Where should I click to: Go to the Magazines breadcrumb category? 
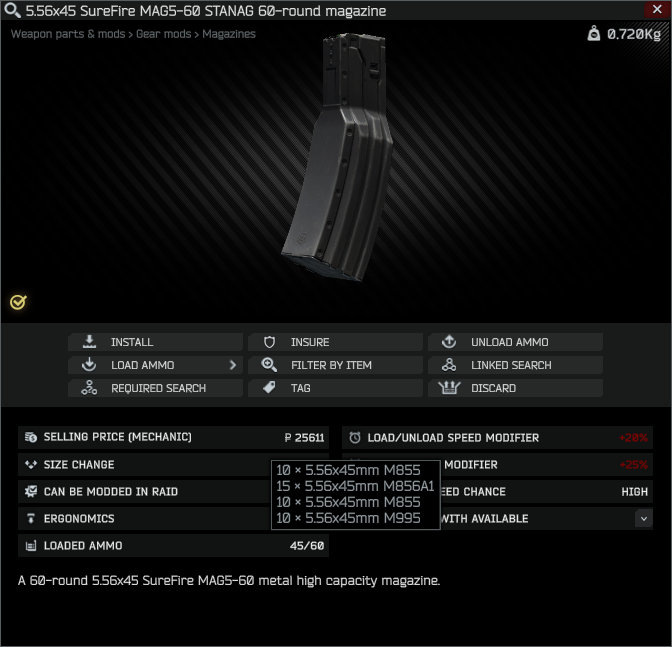(229, 34)
